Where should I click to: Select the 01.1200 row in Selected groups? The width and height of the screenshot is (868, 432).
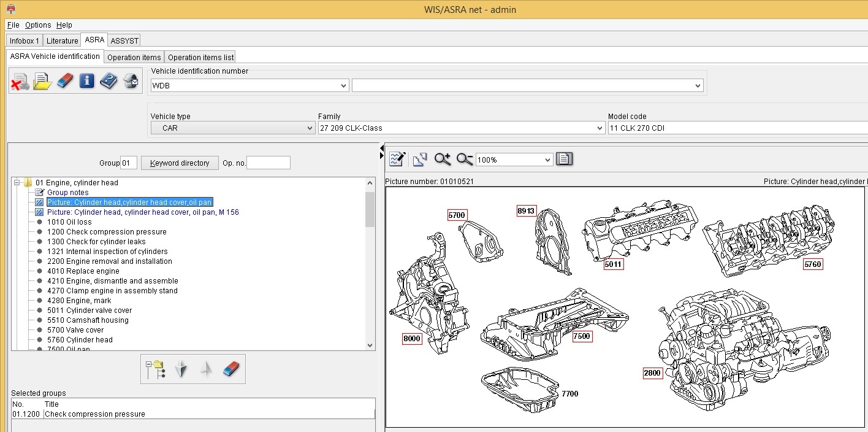(193, 414)
